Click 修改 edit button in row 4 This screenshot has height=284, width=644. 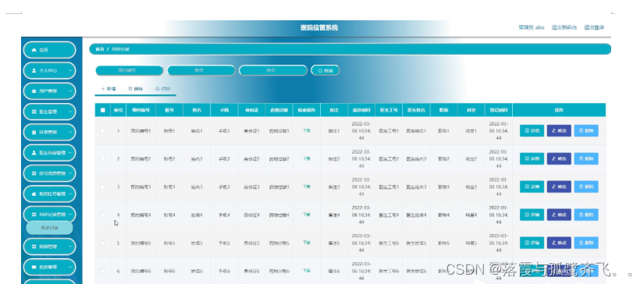coord(559,215)
